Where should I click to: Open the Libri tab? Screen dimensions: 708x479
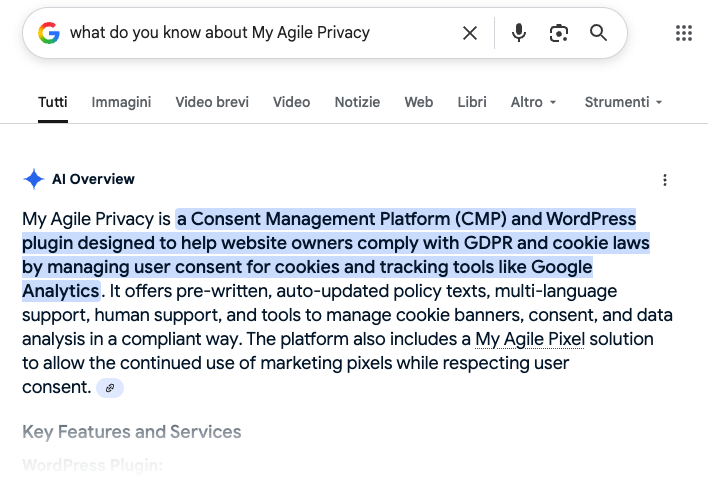pyautogui.click(x=472, y=102)
